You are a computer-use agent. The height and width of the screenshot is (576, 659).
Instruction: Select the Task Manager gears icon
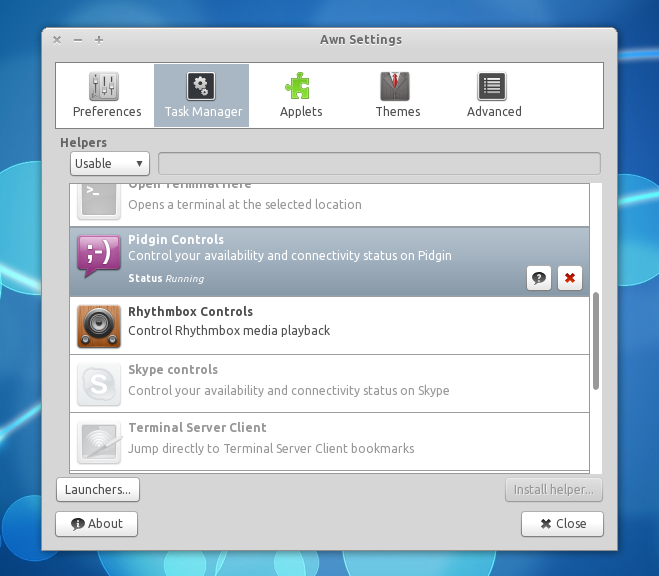201,86
